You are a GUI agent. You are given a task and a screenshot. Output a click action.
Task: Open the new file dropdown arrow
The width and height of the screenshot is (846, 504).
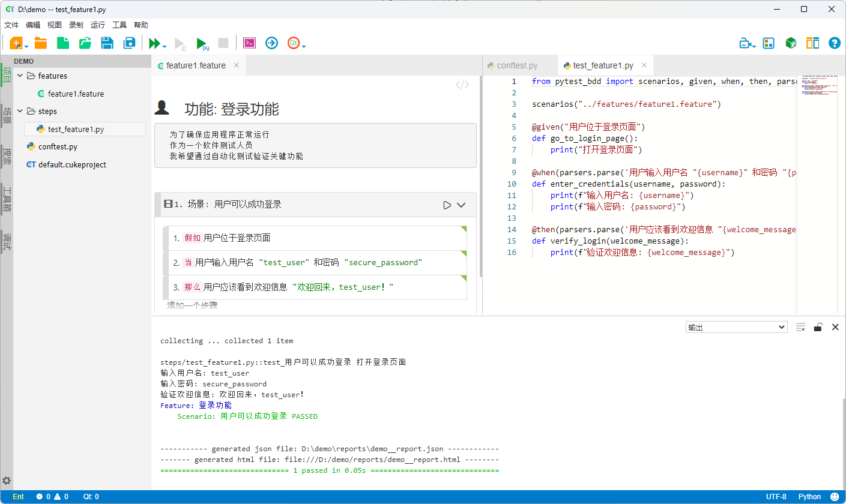pos(26,46)
